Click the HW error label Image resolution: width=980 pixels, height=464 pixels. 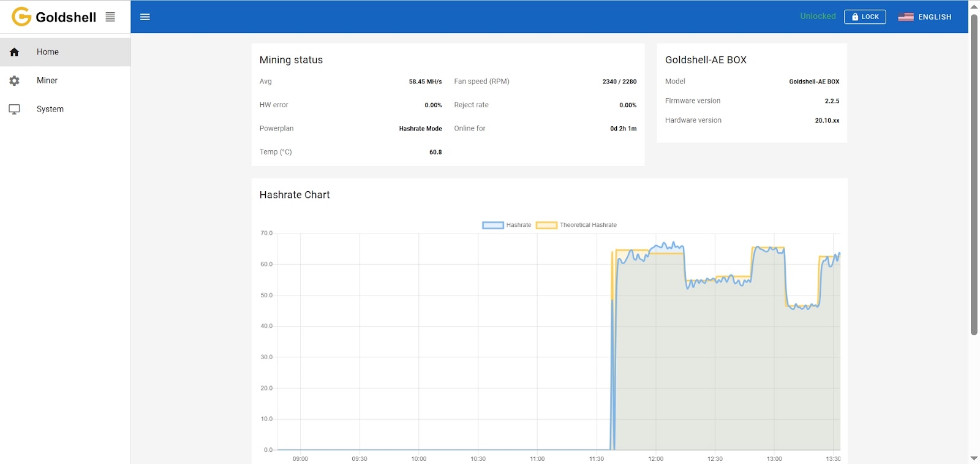point(274,105)
